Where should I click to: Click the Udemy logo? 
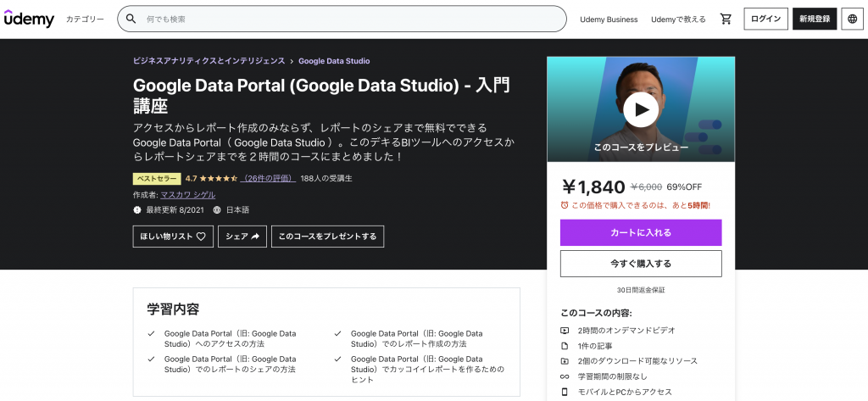coord(29,19)
